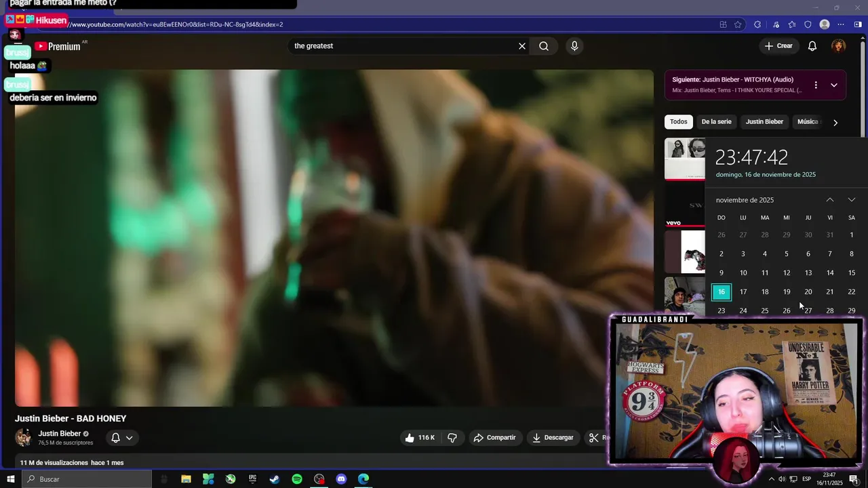
Task: Select day 10 in the calendar
Action: pyautogui.click(x=743, y=273)
